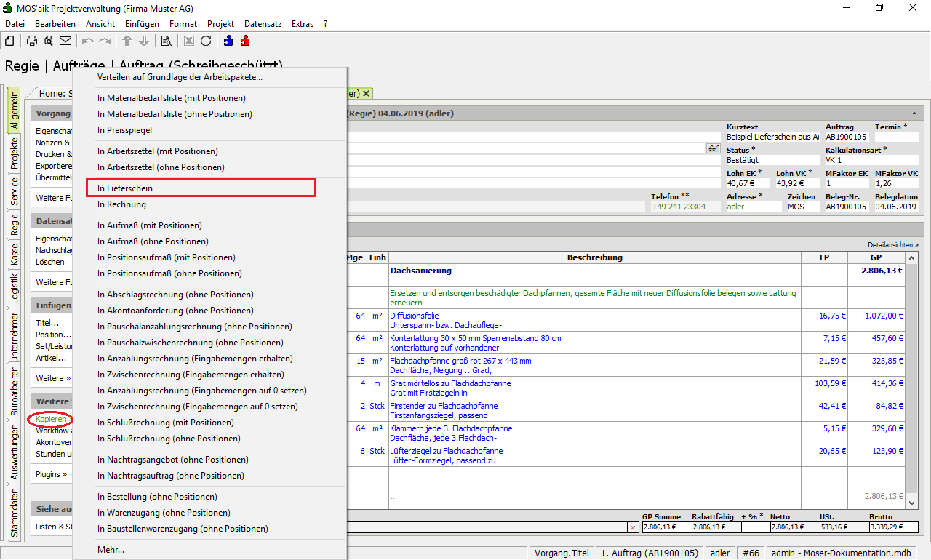Click the Refresh circular arrow icon
This screenshot has height=560, width=931.
[x=206, y=41]
